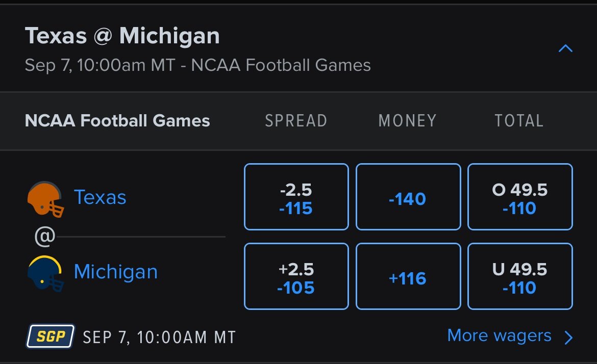The height and width of the screenshot is (364, 597).
Task: Click the @ symbol between teams
Action: click(x=45, y=237)
